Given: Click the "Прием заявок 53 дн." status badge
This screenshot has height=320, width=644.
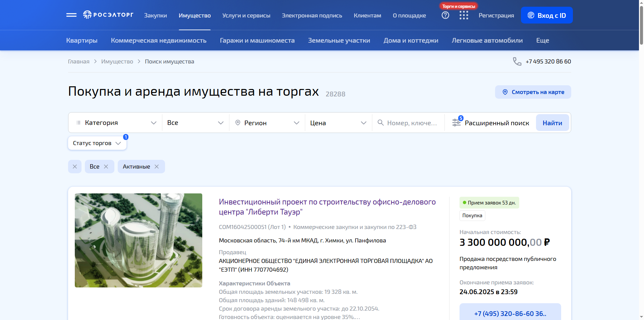Looking at the screenshot, I should pyautogui.click(x=489, y=202).
